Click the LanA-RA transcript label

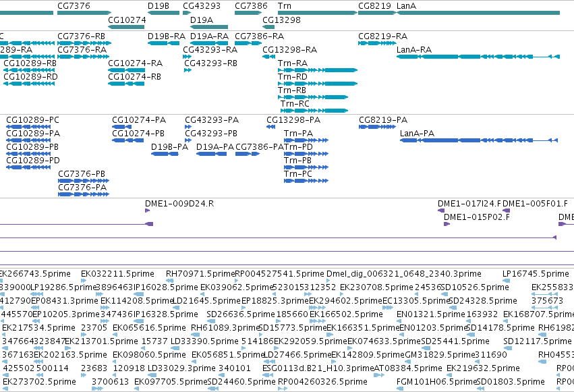(x=414, y=50)
